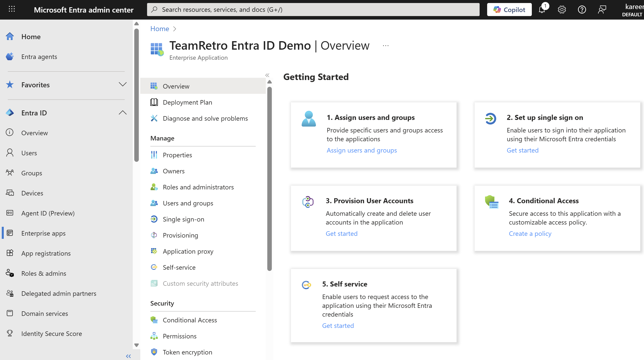Collapse the application menu with double chevron
This screenshot has width=644, height=360.
267,75
